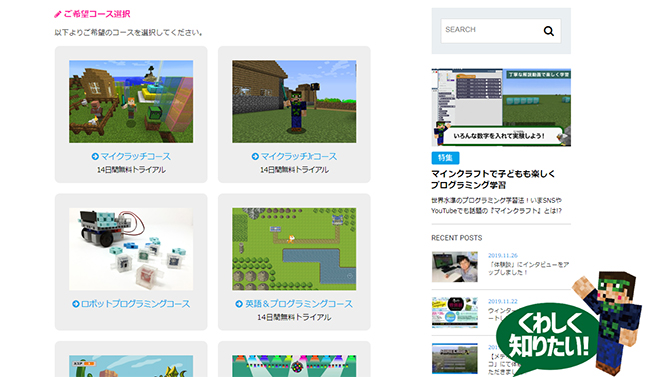Click arrow icon beside 英語＆プログラミングコース
Screen dimensions: 650x377
click(239, 304)
